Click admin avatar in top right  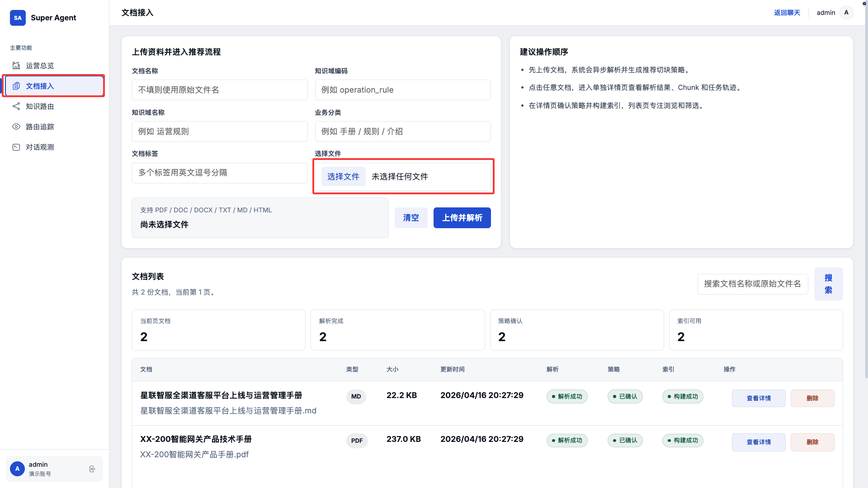[x=846, y=13]
